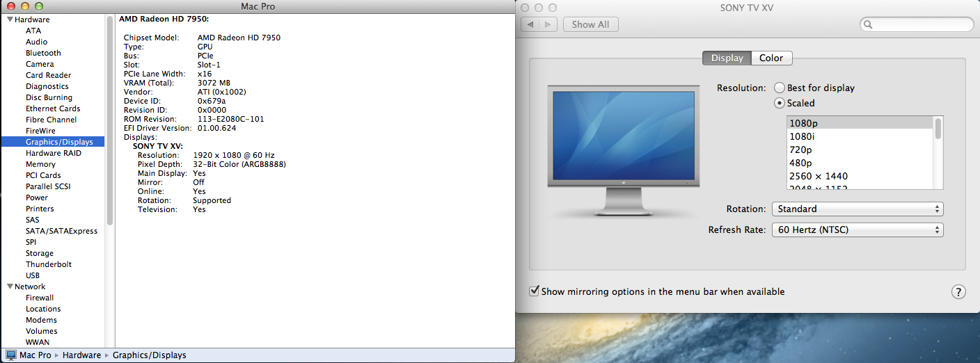Select Locations under Network

point(43,309)
